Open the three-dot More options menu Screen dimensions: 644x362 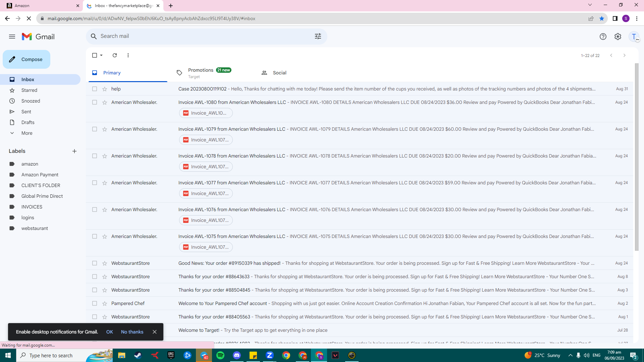click(128, 55)
